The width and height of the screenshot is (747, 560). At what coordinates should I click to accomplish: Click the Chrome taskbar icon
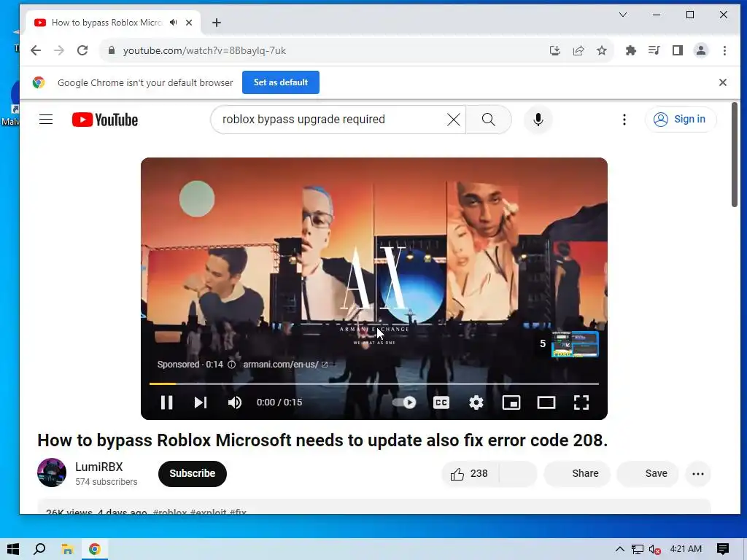click(x=95, y=549)
